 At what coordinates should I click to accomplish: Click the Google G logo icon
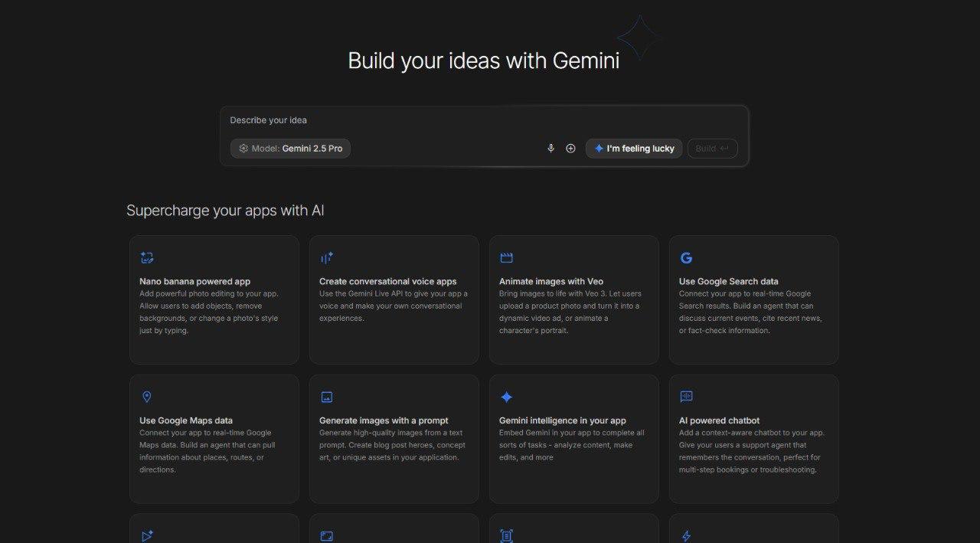pos(686,258)
